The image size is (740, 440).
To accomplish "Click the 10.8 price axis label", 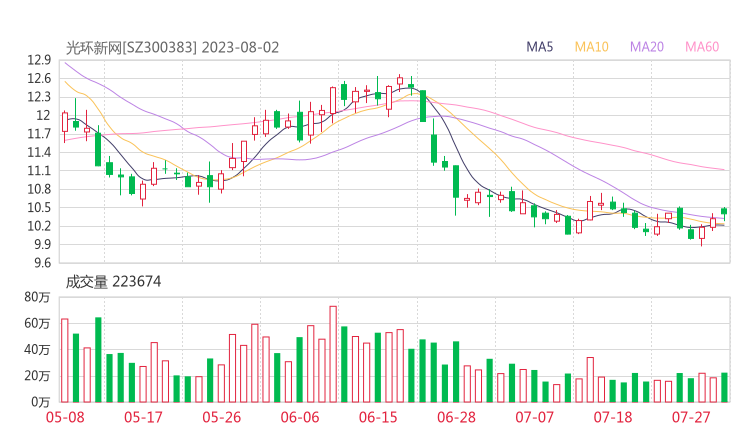I will 39,189.
